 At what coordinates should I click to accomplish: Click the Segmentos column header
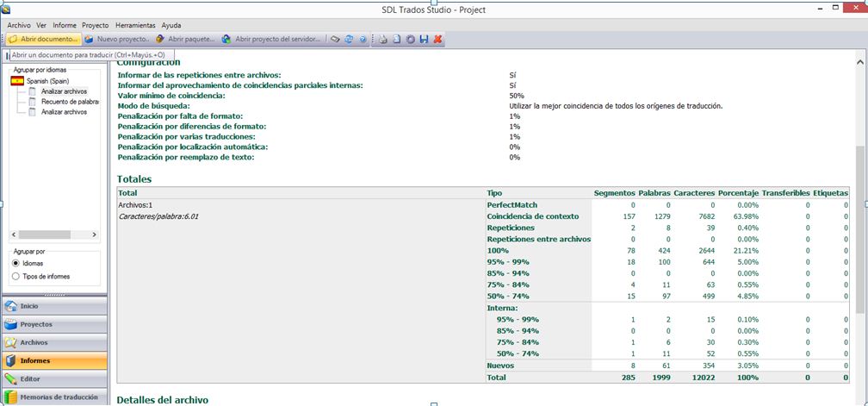[614, 193]
